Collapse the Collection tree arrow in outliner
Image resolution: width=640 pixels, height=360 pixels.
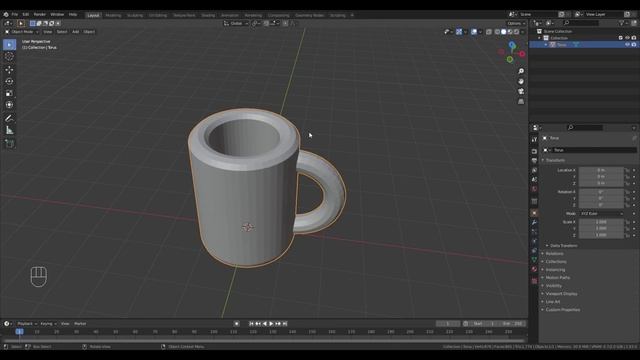[540, 38]
